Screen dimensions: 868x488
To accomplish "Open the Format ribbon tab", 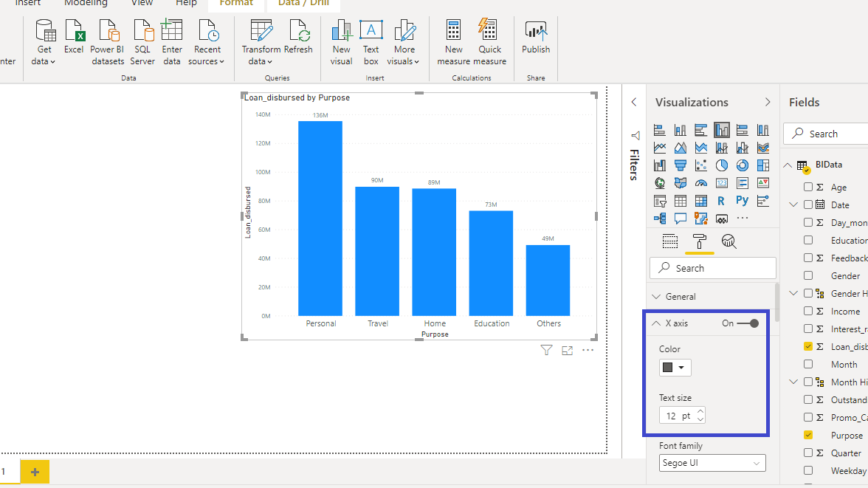I will point(236,4).
